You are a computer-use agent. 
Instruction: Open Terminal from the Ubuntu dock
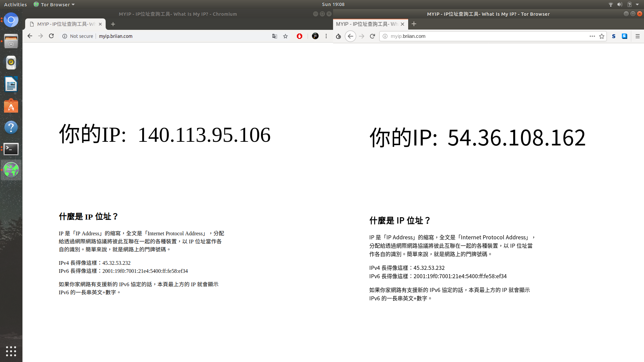[11, 149]
